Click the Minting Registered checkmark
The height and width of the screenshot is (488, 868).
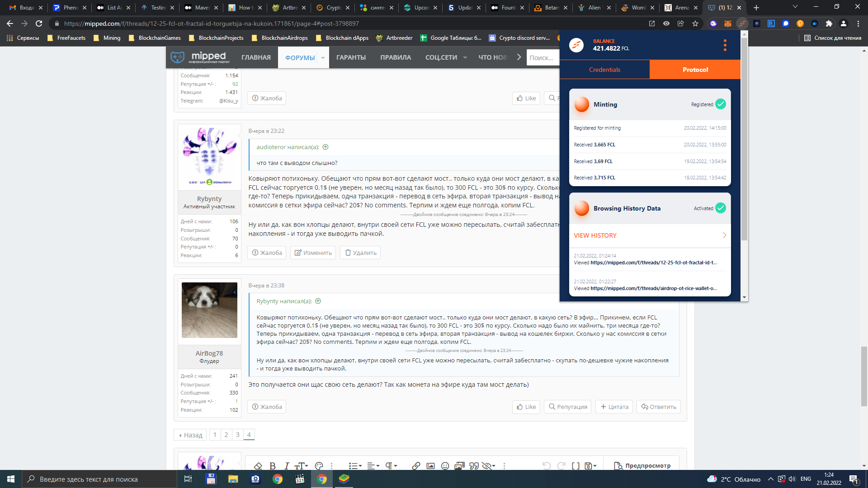click(x=721, y=104)
